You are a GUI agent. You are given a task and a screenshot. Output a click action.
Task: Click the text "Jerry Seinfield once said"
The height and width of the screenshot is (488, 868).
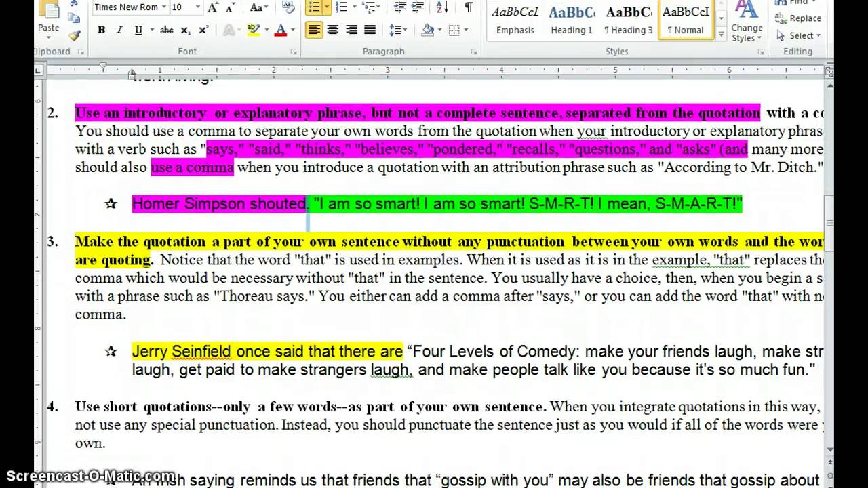(218, 352)
